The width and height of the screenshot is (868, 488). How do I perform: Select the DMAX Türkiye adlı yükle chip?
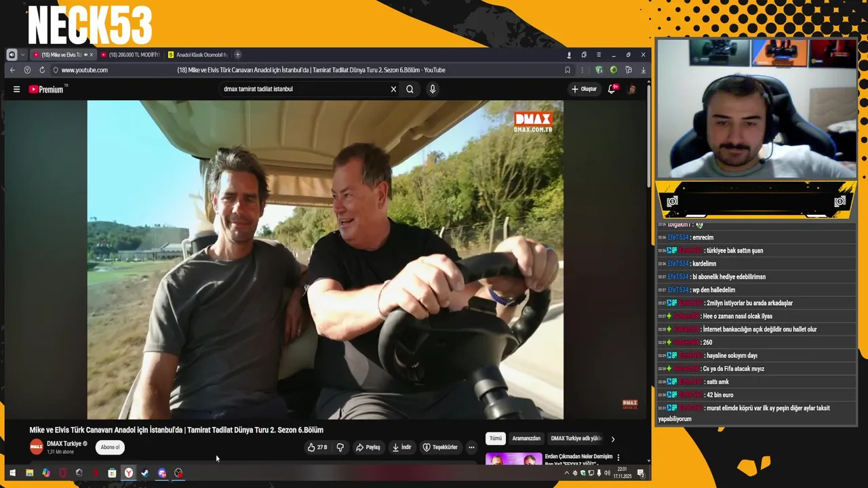pos(576,439)
